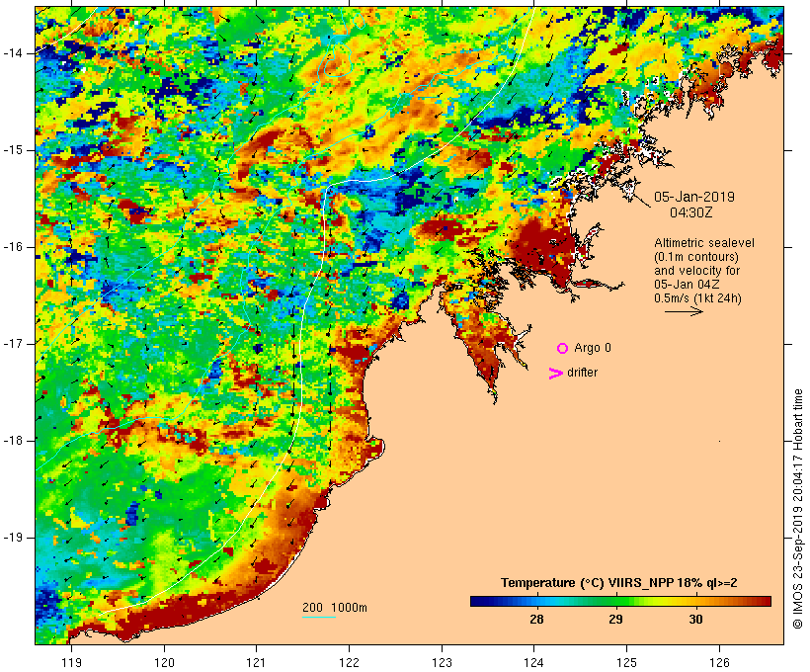Click the cyan 200m contour legend line
This screenshot has height=672, width=810.
319,617
